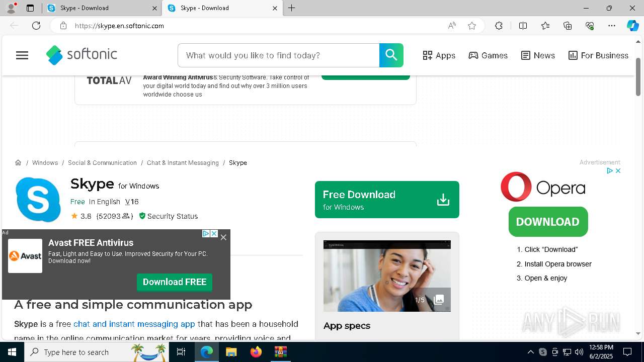Close the Avast ad with X
The width and height of the screenshot is (644, 362).
point(223,237)
